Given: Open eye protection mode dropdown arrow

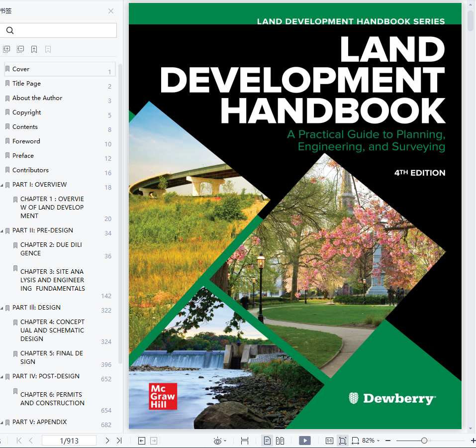Looking at the screenshot, I should pyautogui.click(x=225, y=441).
